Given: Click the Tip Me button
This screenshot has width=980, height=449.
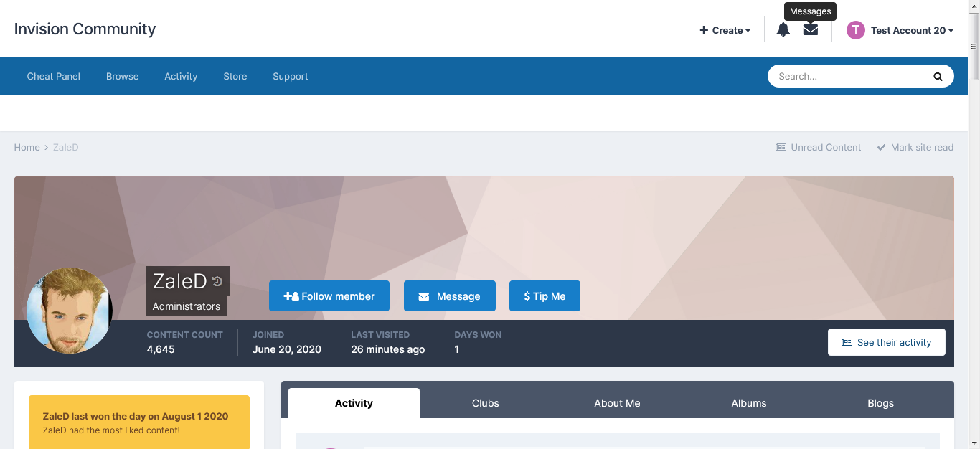Looking at the screenshot, I should click(x=545, y=296).
